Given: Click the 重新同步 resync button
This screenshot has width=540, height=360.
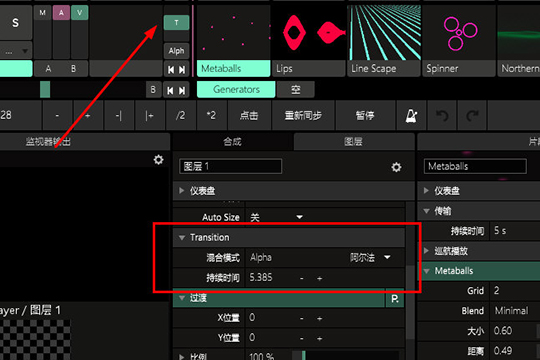Looking at the screenshot, I should click(x=303, y=116).
